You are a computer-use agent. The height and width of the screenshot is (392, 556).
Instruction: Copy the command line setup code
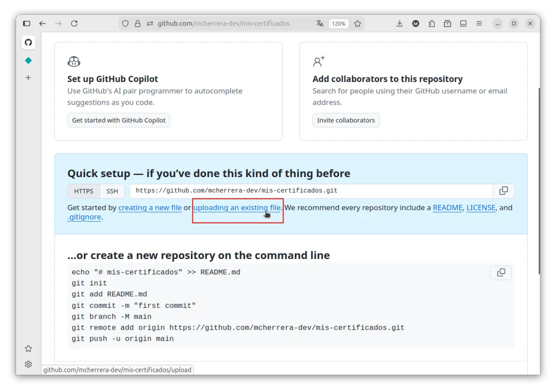tap(500, 272)
